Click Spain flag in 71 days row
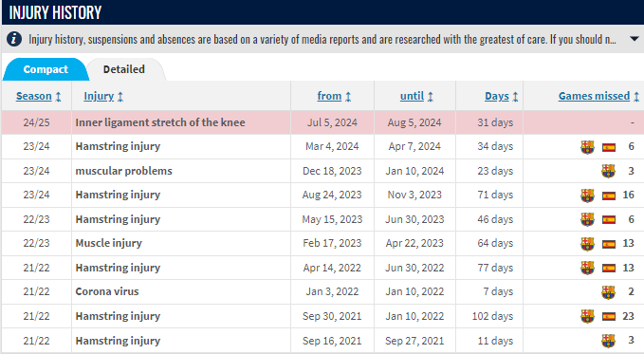Viewport: 644px width, 354px height. pos(609,196)
